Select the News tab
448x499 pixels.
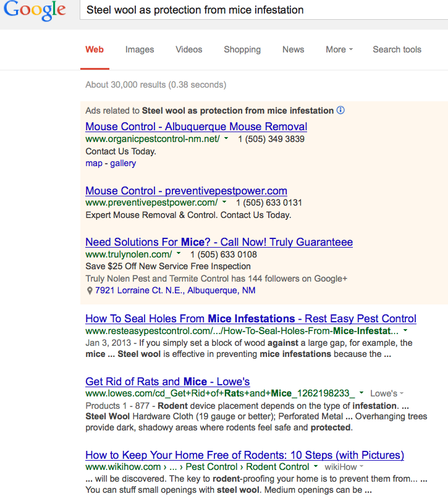pos(294,49)
